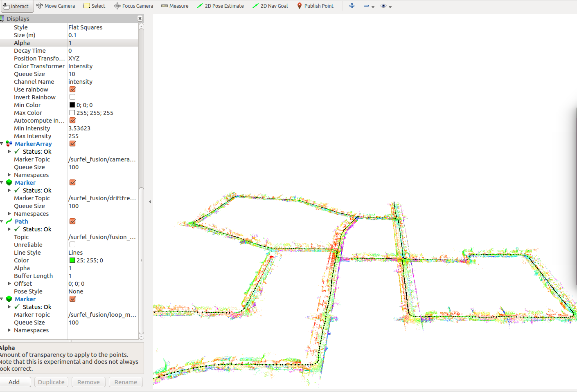Viewport: 577px width, 392px height.
Task: Choose the Select tool
Action: coord(94,6)
